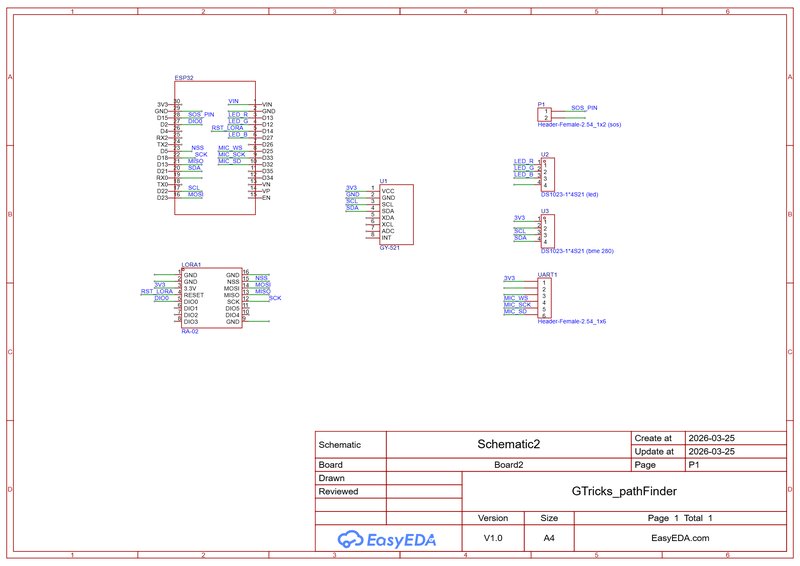Click SCK net label right of LORA1
Screen dimensions: 800x566
[x=275, y=298]
